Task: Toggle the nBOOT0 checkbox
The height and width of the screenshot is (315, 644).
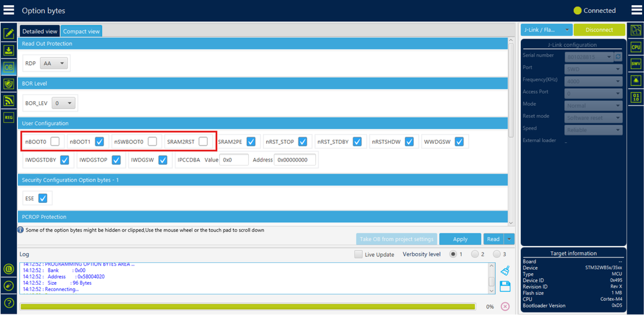Action: coord(55,142)
